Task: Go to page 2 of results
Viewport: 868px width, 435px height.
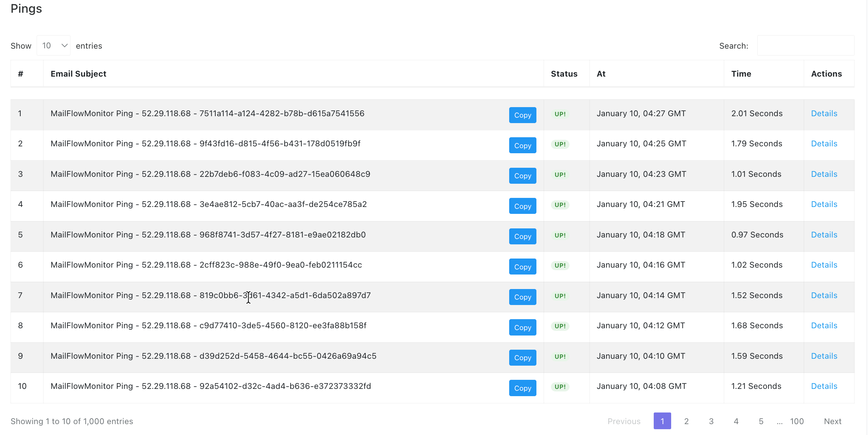Action: tap(686, 421)
